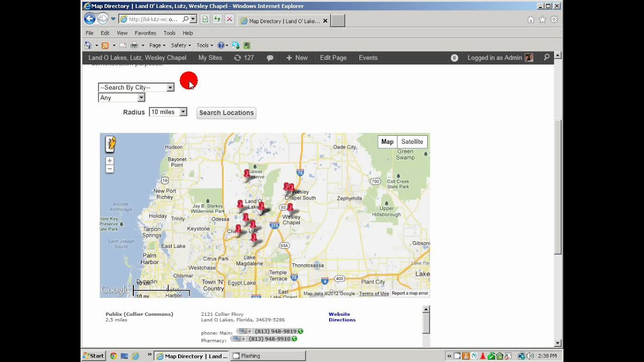The image size is (644, 362).
Task: Open the Edit menu
Action: click(105, 33)
